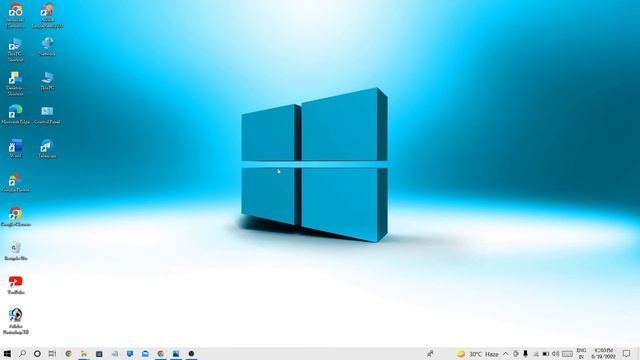
Task: Open the volume speaker tray icon
Action: pos(555,354)
